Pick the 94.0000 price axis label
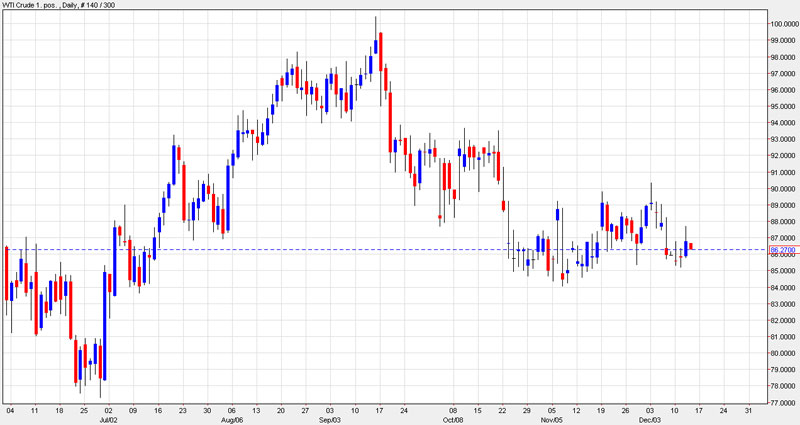 784,123
